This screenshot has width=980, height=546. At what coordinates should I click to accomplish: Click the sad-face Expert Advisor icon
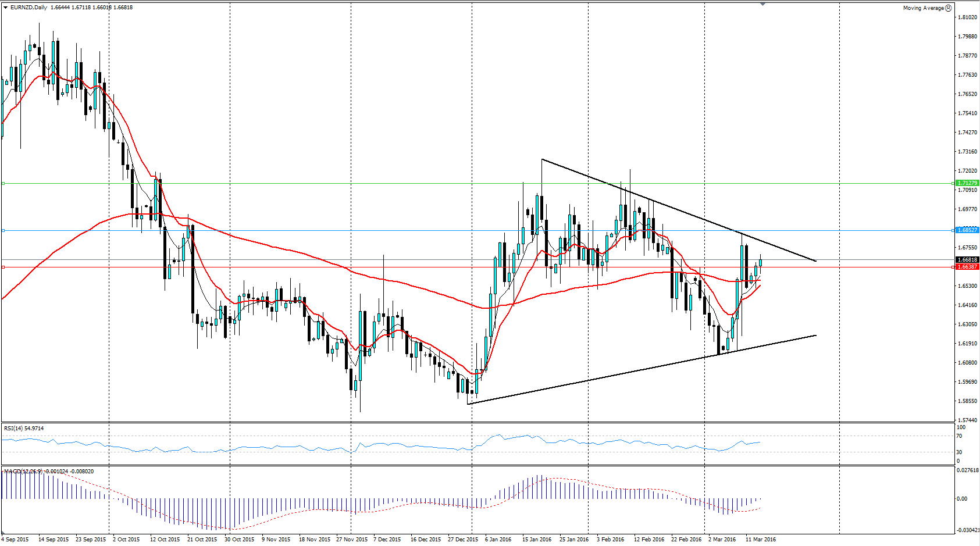[948, 8]
